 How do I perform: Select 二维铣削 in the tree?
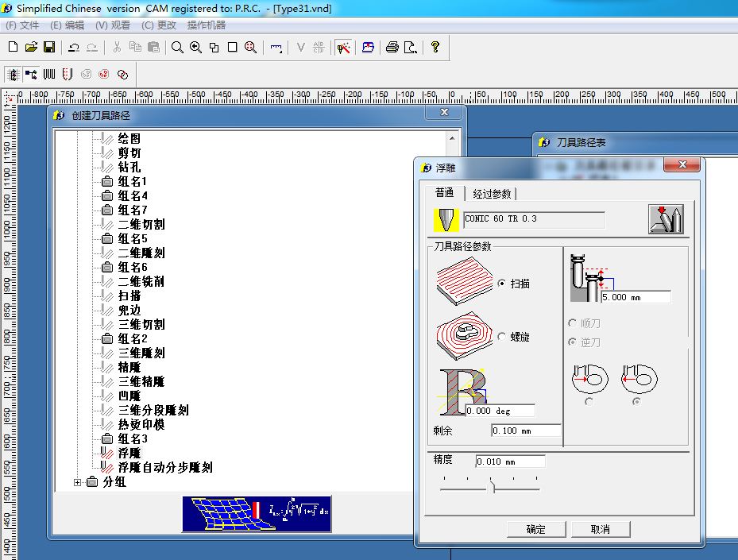(x=141, y=281)
